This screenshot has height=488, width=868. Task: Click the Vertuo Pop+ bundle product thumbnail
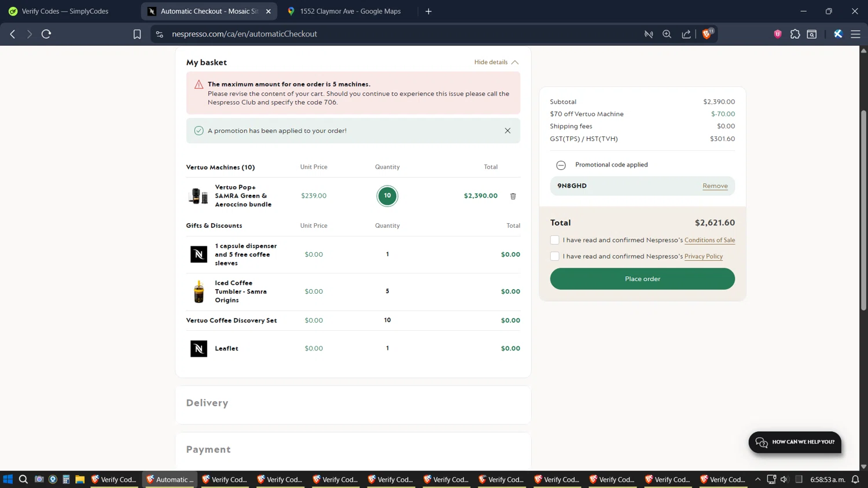(198, 196)
